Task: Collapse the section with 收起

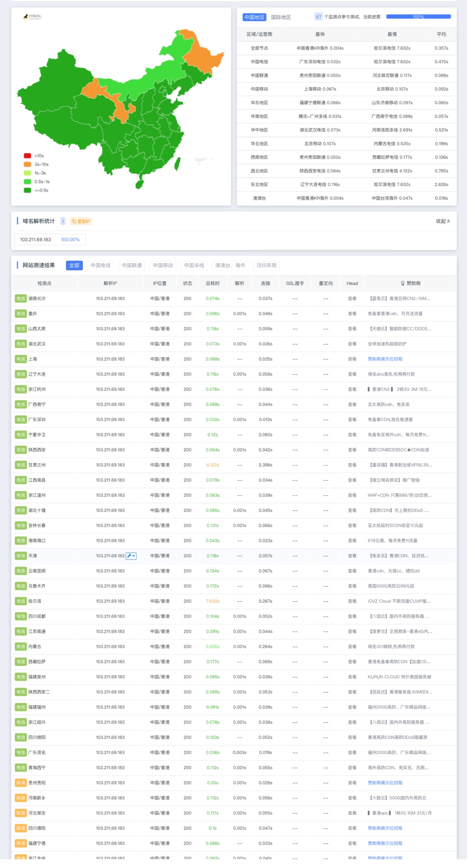Action: click(443, 221)
